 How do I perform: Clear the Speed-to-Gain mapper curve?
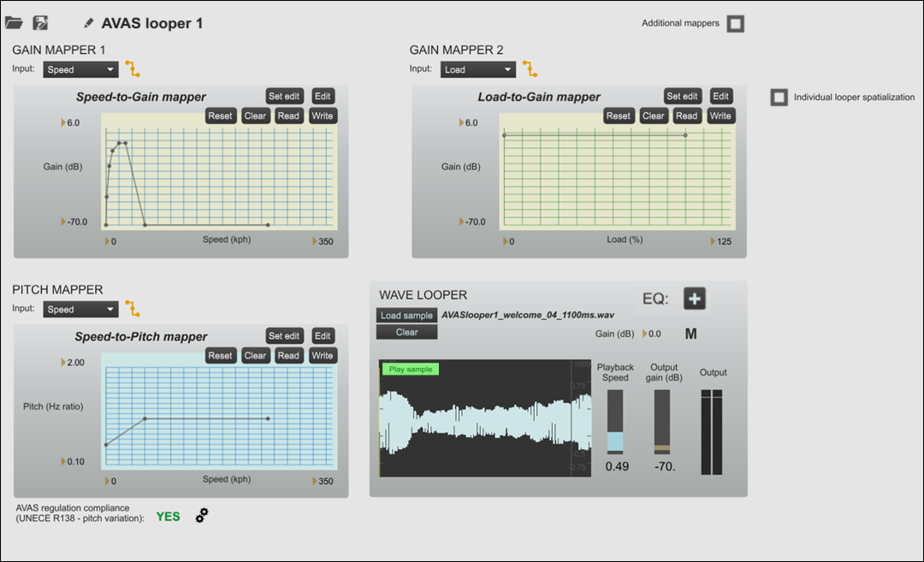click(x=255, y=116)
